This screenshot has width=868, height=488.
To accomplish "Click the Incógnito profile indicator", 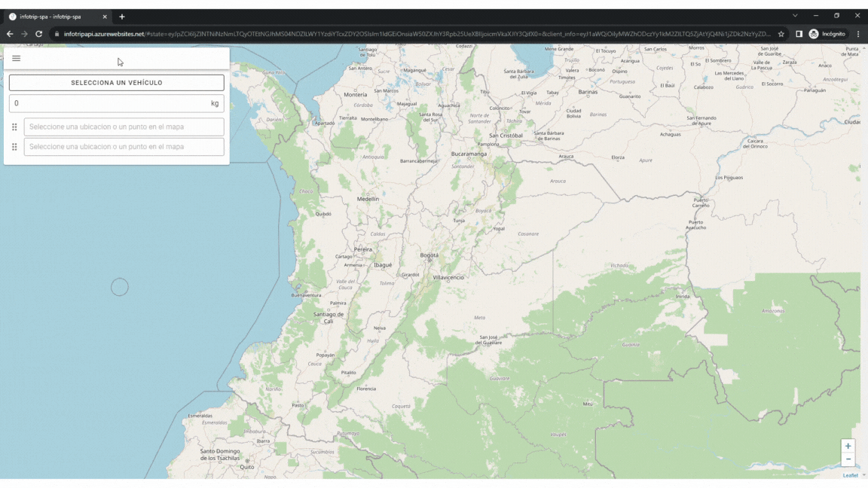I will click(x=827, y=34).
